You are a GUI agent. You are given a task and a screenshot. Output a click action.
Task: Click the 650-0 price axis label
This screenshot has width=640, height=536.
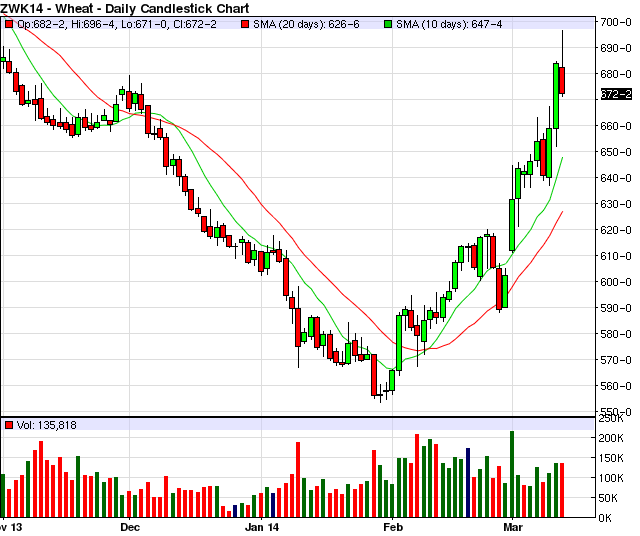tap(616, 152)
